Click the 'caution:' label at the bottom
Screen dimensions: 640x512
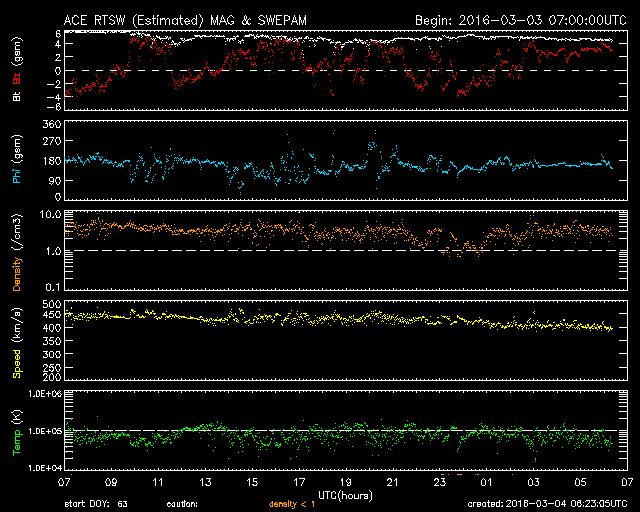click(x=182, y=504)
